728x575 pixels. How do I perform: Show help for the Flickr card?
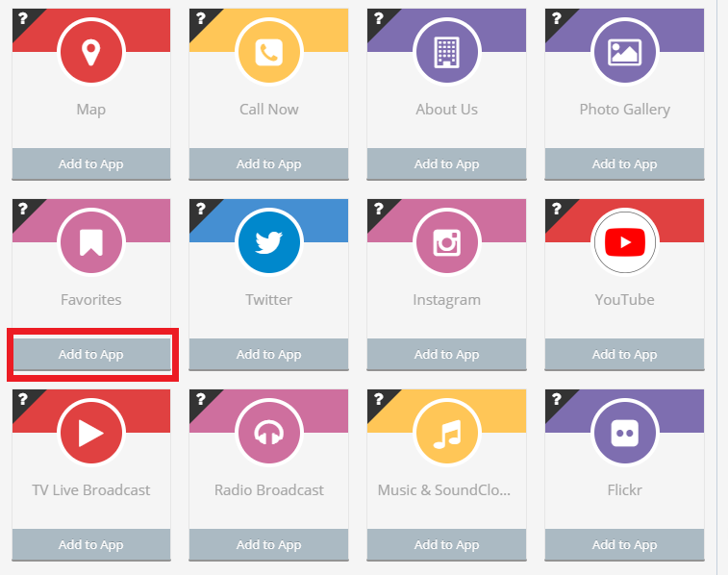(x=556, y=399)
